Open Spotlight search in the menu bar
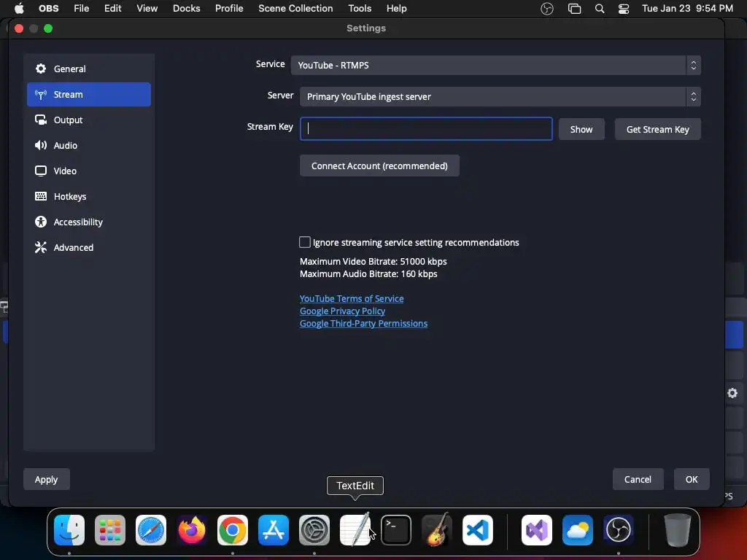This screenshot has height=560, width=747. (600, 9)
